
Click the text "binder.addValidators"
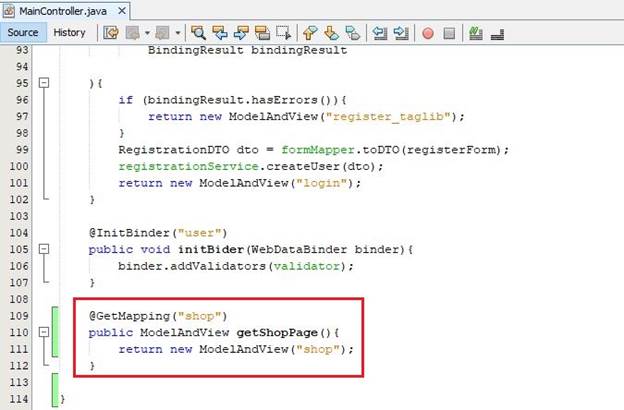coord(192,266)
